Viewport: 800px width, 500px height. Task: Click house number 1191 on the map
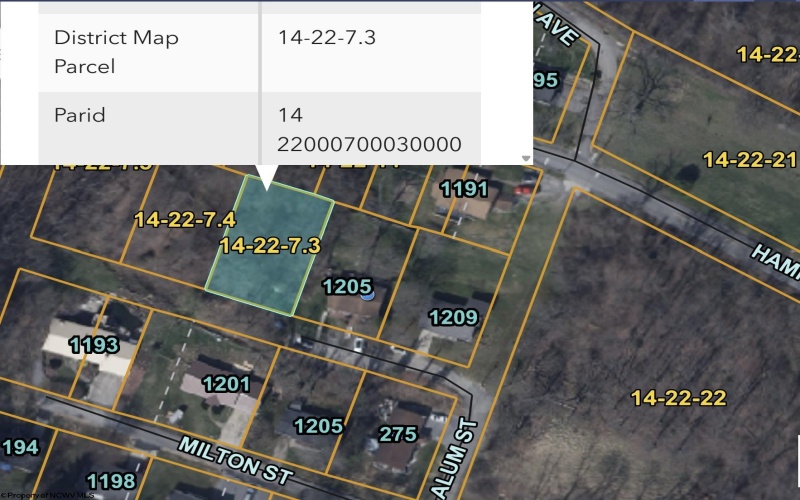(464, 189)
